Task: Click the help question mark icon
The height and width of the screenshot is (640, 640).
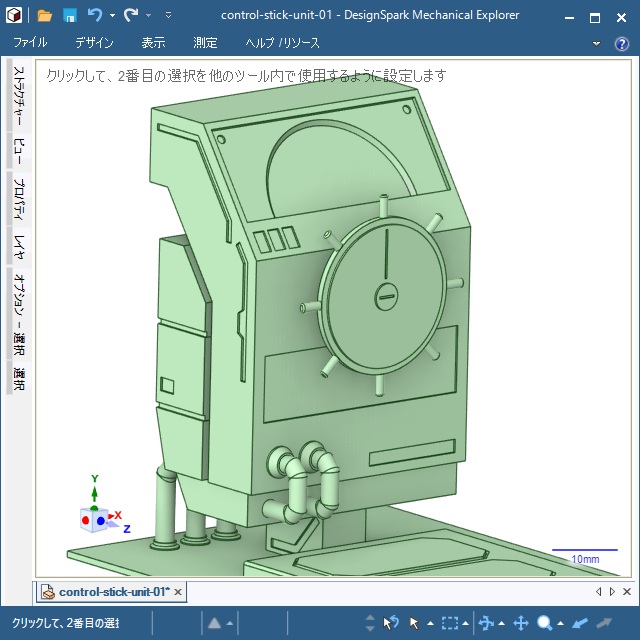Action: 622,43
